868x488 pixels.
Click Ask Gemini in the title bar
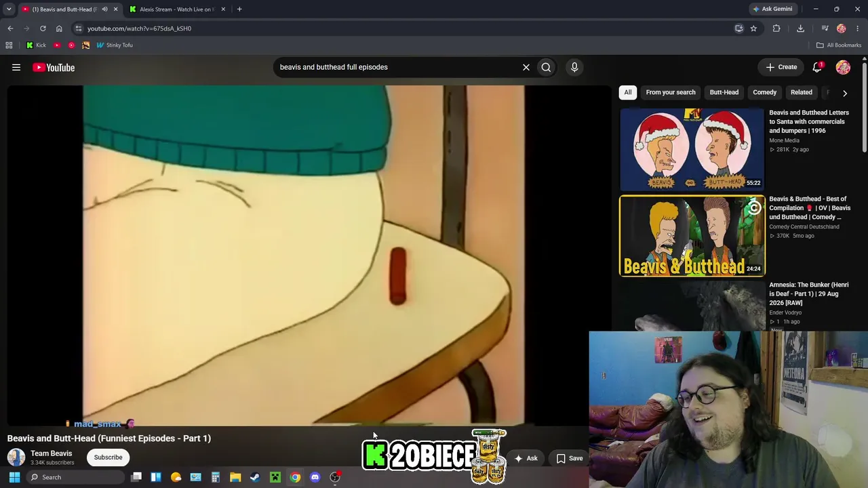pyautogui.click(x=772, y=9)
